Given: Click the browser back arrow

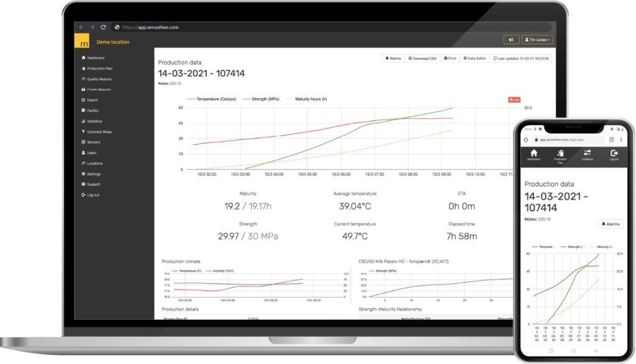Looking at the screenshot, I should [x=81, y=27].
